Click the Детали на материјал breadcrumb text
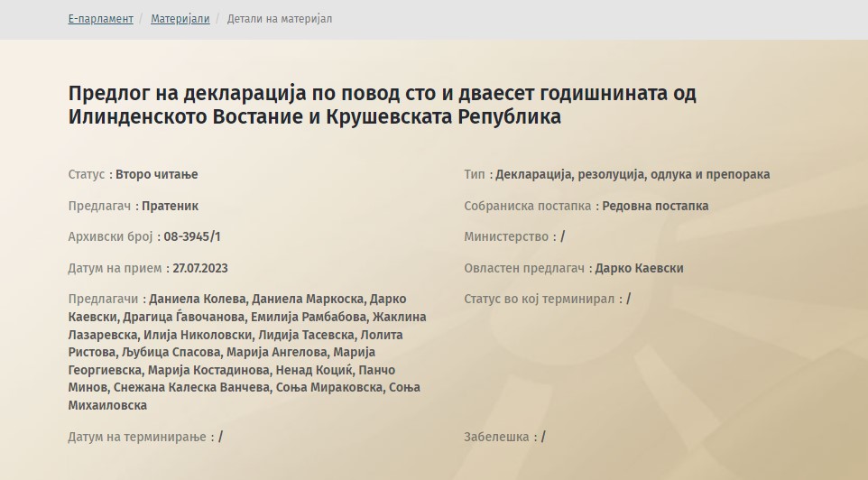 (x=279, y=19)
